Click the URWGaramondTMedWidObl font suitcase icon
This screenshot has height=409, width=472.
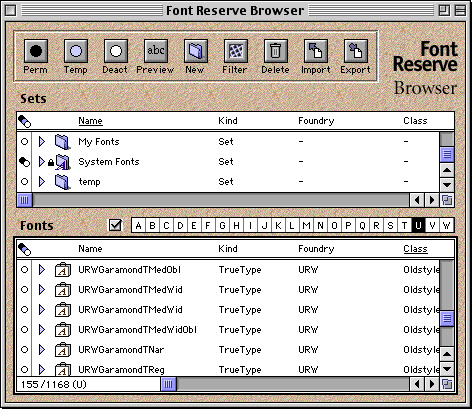(x=63, y=330)
